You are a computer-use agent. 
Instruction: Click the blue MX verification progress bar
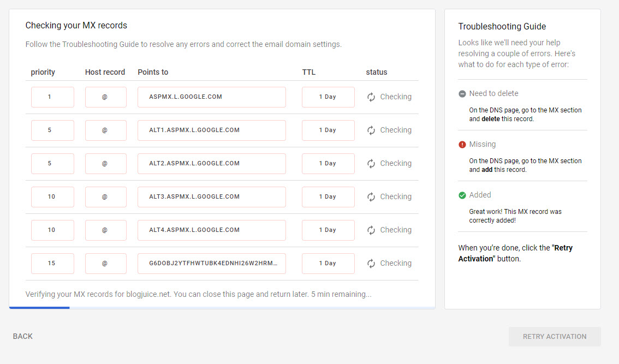pos(39,308)
